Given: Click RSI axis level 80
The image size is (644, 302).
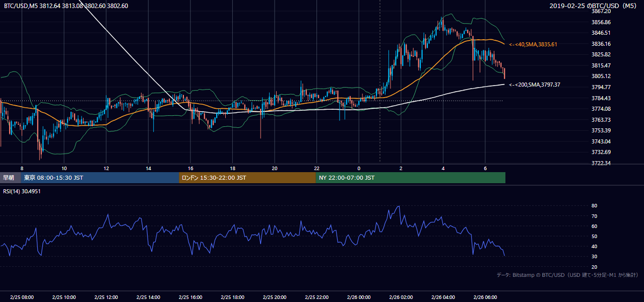Looking at the screenshot, I should pyautogui.click(x=594, y=206).
